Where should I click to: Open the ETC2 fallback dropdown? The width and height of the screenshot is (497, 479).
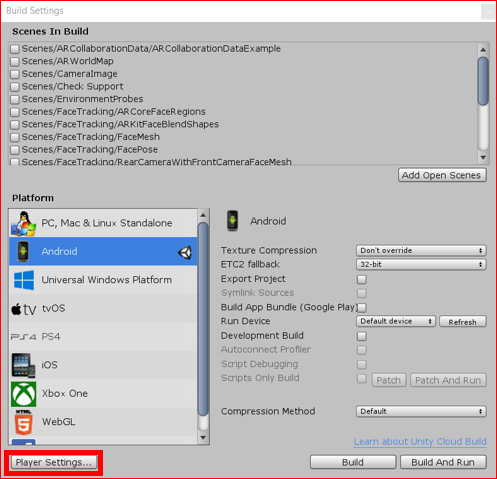click(421, 264)
